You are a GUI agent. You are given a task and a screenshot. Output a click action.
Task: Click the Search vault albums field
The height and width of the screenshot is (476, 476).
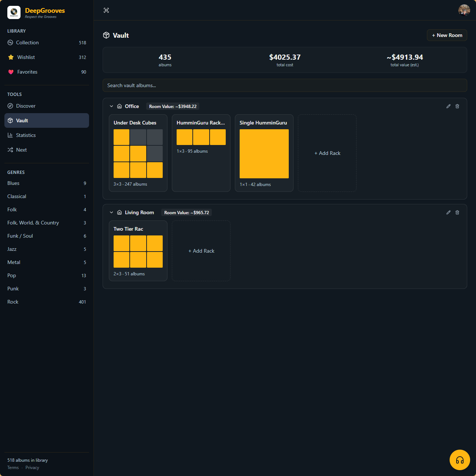[285, 85]
